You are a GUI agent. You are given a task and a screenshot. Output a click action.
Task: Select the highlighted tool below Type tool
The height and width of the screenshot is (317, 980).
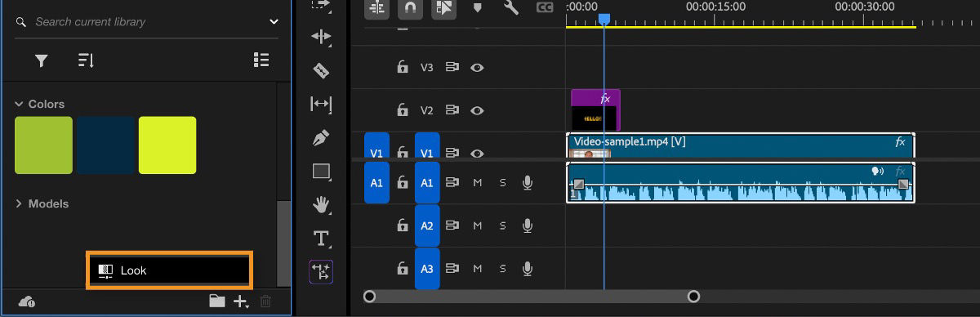coord(321,272)
